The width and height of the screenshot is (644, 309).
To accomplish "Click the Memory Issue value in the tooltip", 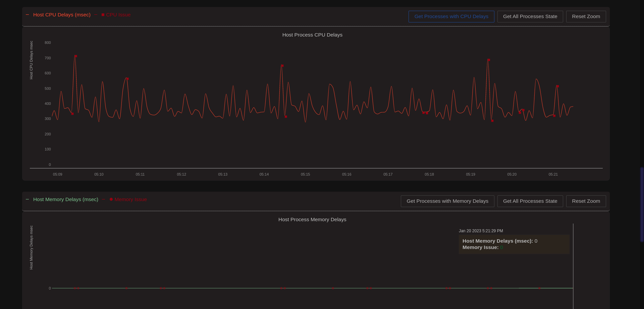I will coord(501,247).
